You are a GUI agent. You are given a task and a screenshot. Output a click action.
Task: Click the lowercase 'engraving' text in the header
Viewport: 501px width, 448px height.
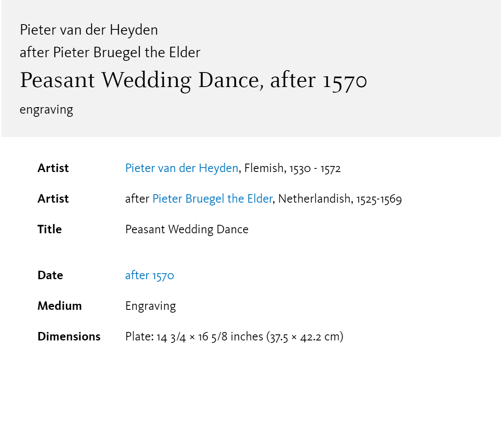46,110
